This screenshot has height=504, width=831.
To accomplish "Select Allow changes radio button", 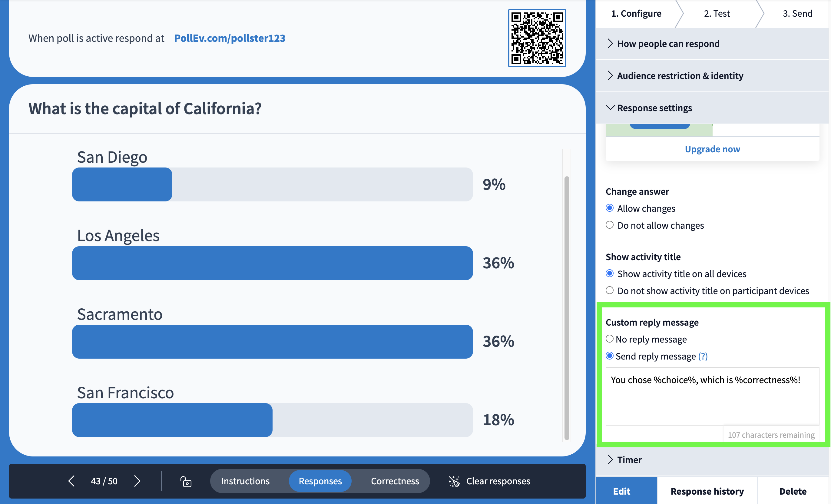I will pyautogui.click(x=609, y=208).
